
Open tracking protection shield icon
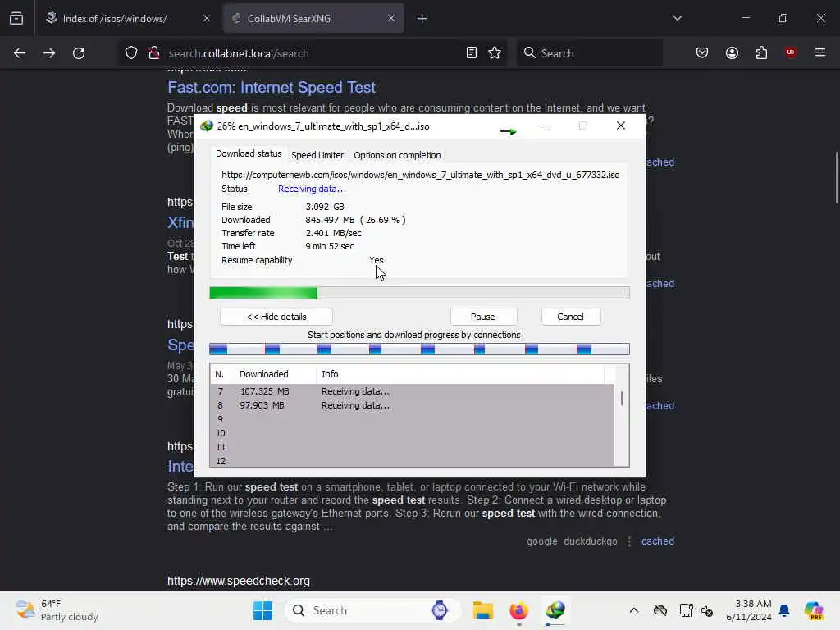click(x=131, y=53)
